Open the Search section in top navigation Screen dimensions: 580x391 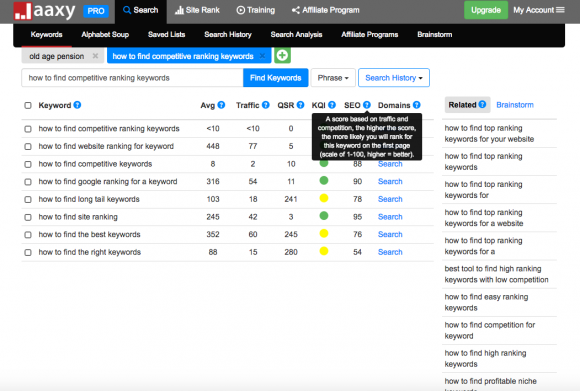click(141, 10)
